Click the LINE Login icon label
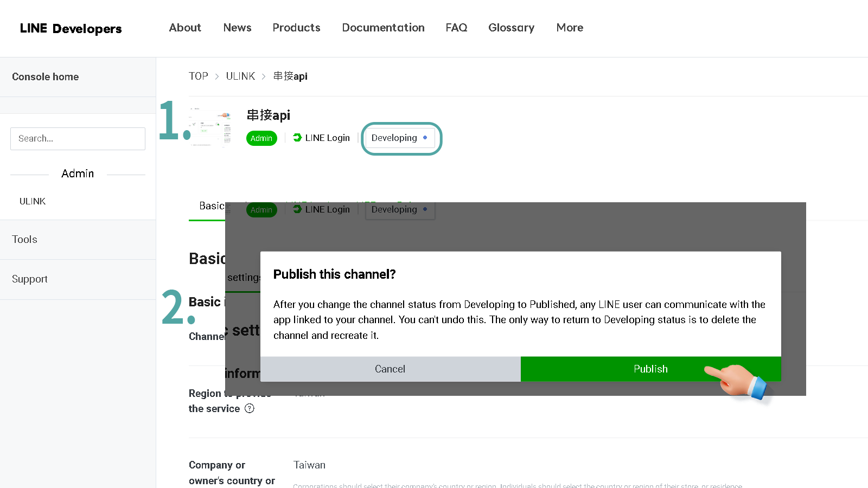The height and width of the screenshot is (488, 868). (321, 138)
